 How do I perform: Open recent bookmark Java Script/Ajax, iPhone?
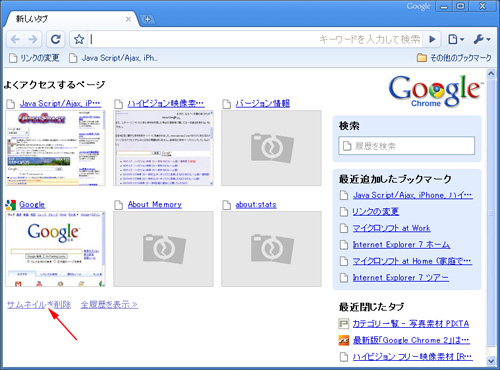[413, 195]
